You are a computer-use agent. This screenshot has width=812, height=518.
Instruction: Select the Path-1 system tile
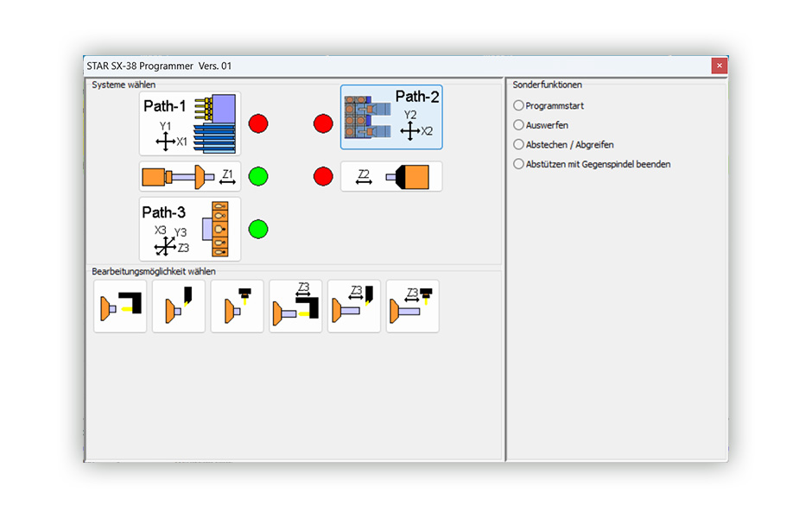pyautogui.click(x=190, y=123)
